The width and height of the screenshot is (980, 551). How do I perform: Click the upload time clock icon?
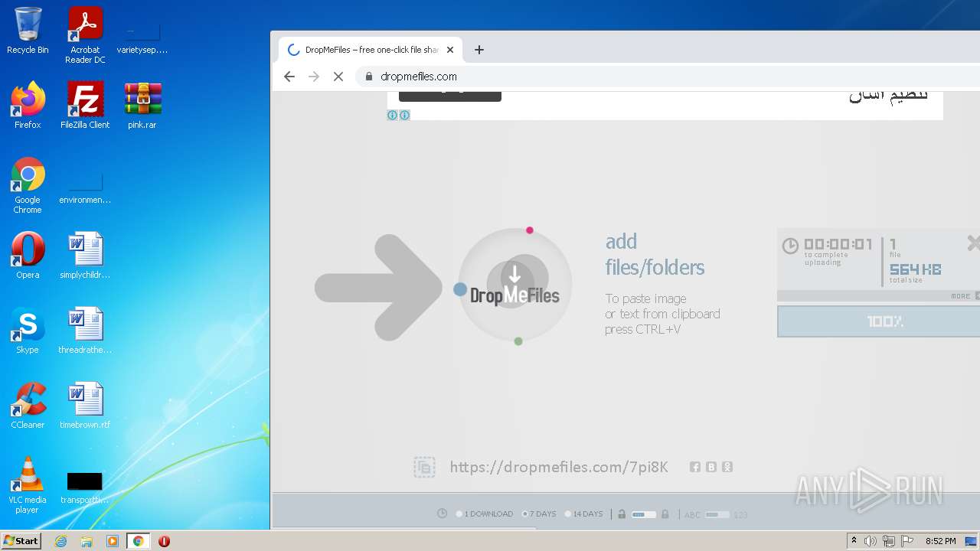coord(790,246)
